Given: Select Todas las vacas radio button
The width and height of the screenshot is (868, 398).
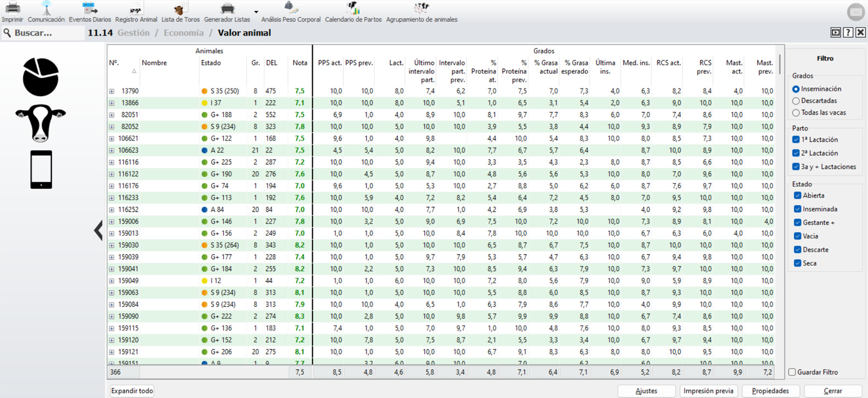Looking at the screenshot, I should (796, 113).
